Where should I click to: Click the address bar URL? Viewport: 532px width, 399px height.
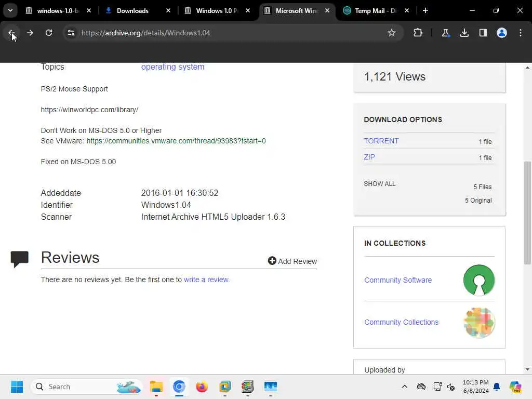click(x=145, y=33)
